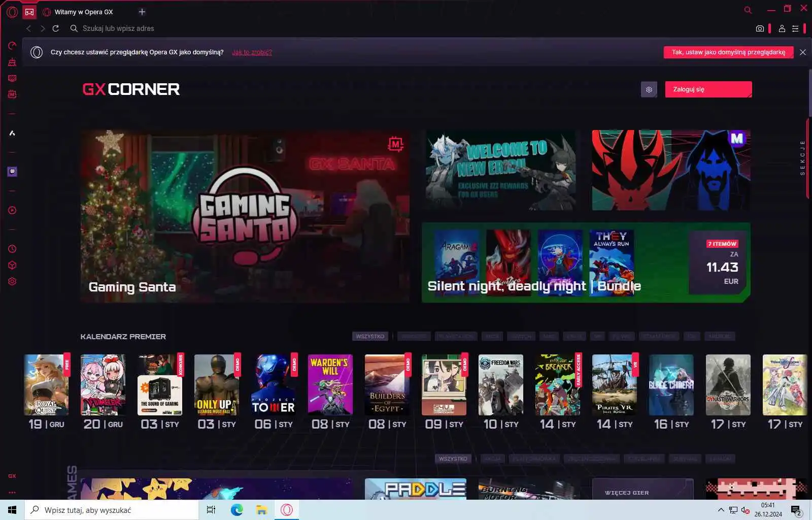This screenshot has width=812, height=520.
Task: Click the GX icon at sidebar bottom
Action: pyautogui.click(x=12, y=476)
